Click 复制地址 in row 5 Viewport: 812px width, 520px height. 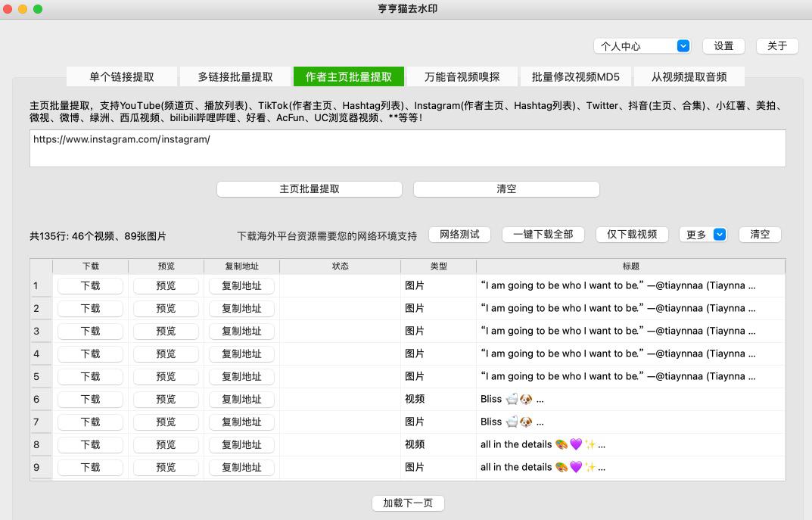point(241,377)
